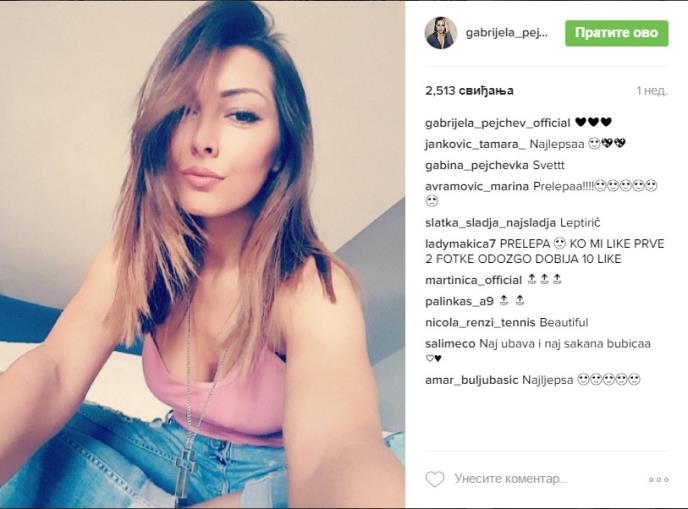Click the 1 нед. post timestamp
The height and width of the screenshot is (509, 688).
coord(652,91)
